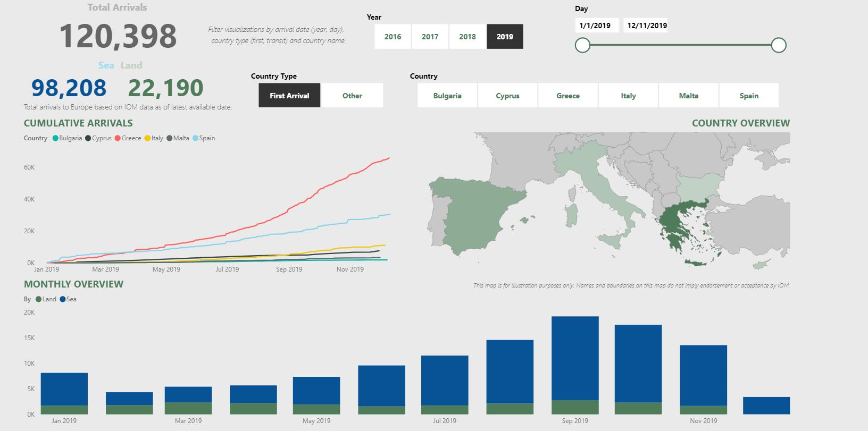Choose First Arrival country type

[x=289, y=96]
